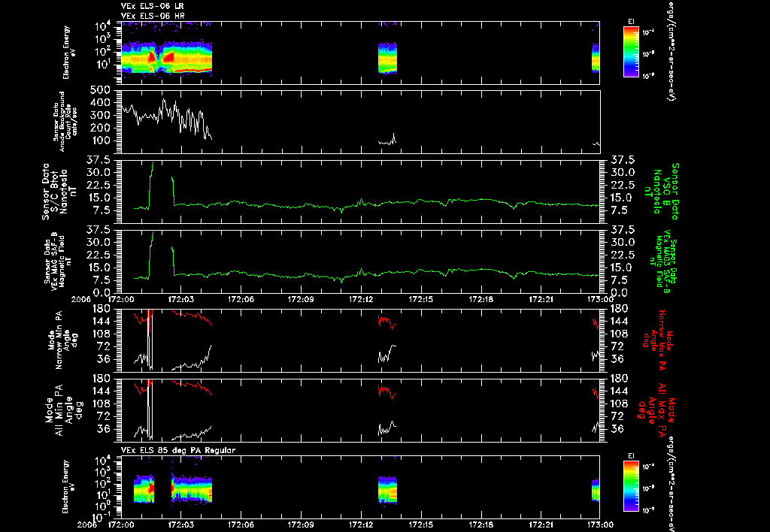This screenshot has height=532, width=770.
Task: Click the "El" label above the top color bar
Action: click(631, 22)
